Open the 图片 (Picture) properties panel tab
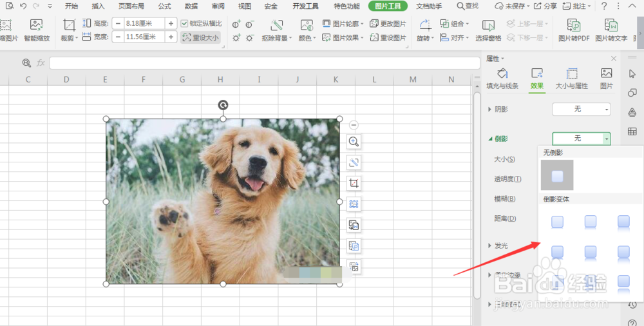Image resolution: width=644 pixels, height=326 pixels. 606,79
